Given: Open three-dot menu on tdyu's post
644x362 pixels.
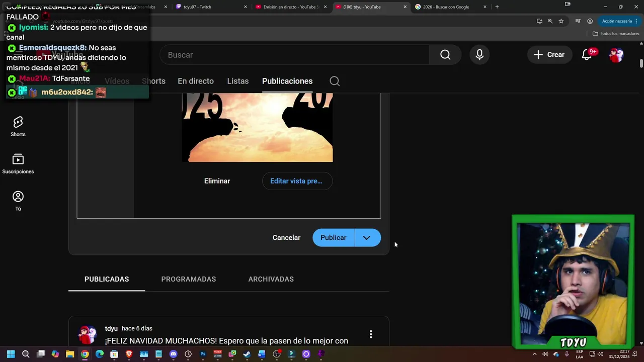Looking at the screenshot, I should pyautogui.click(x=371, y=334).
